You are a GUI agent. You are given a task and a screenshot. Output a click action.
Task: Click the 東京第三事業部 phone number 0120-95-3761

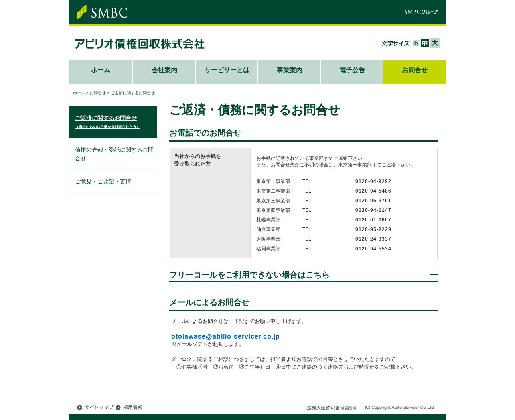(x=373, y=201)
